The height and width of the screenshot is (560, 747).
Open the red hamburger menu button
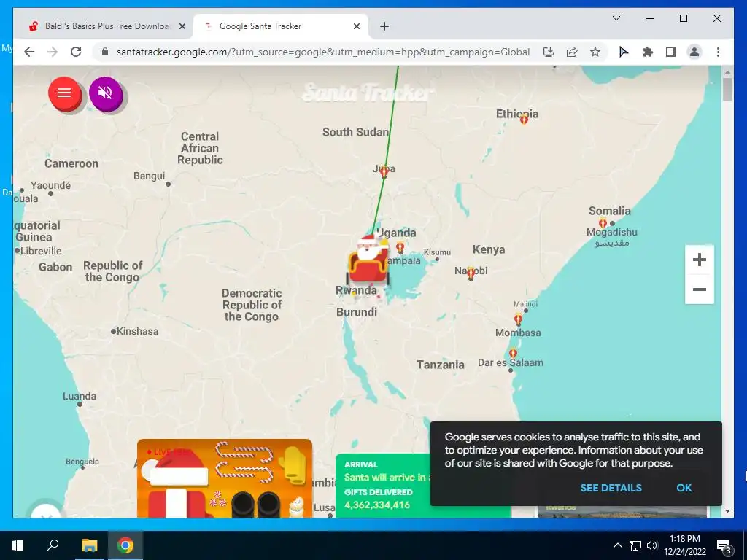coord(64,93)
